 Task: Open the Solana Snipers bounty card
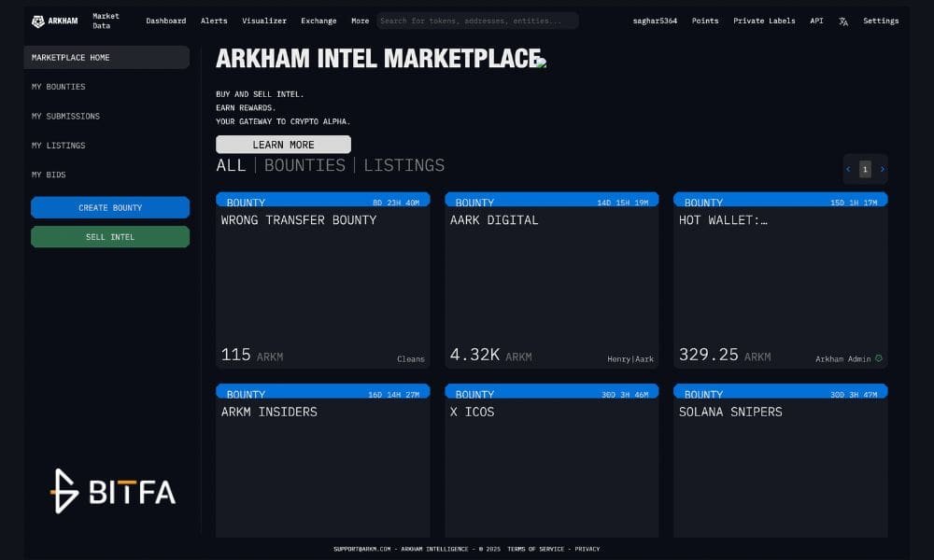point(780,461)
